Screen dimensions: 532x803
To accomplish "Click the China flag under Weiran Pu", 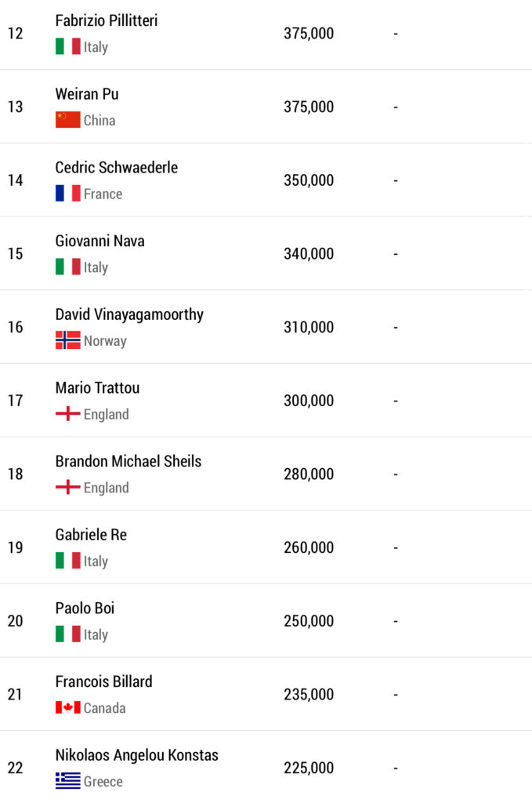I will [x=68, y=120].
